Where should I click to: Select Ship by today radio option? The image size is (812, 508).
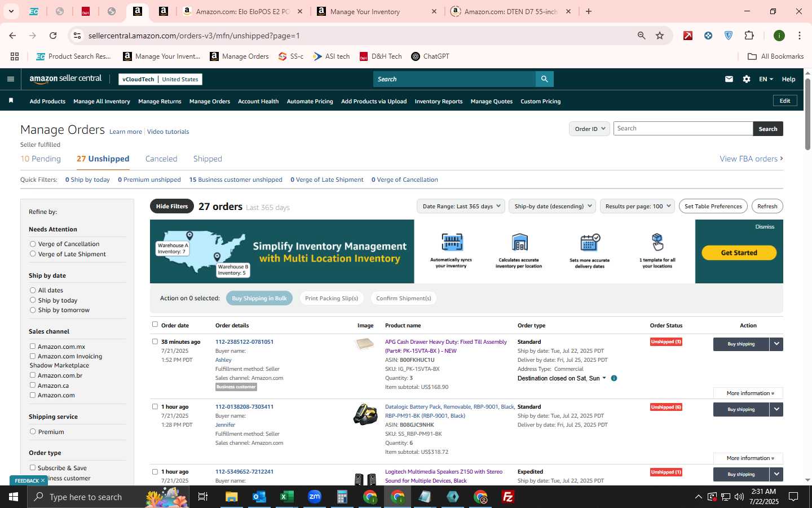33,300
